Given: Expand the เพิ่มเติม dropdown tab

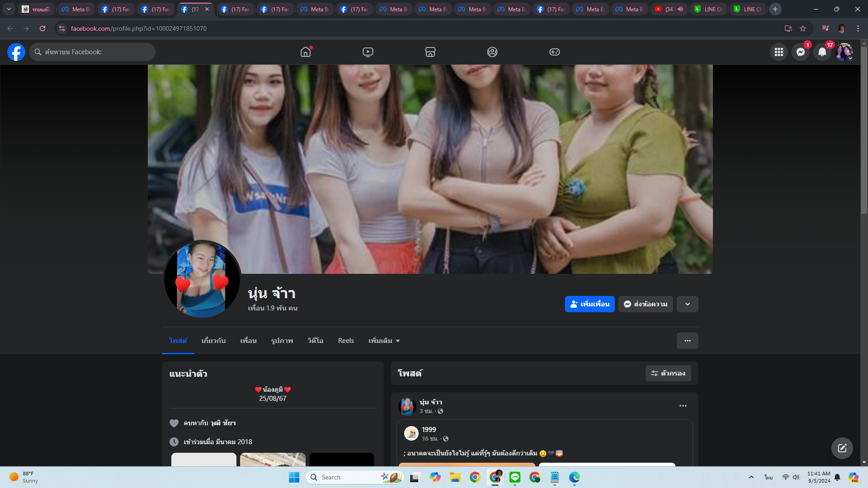Looking at the screenshot, I should click(x=384, y=341).
